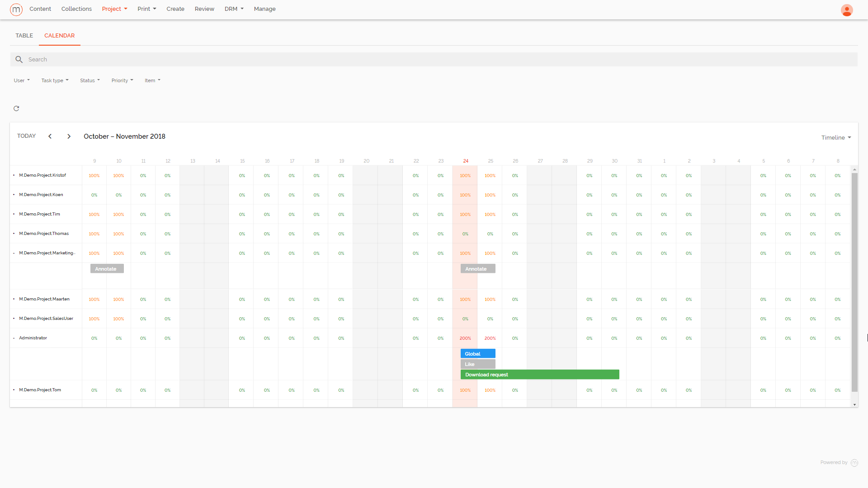Open the Task type filter dropdown
This screenshot has width=868, height=488.
click(54, 80)
